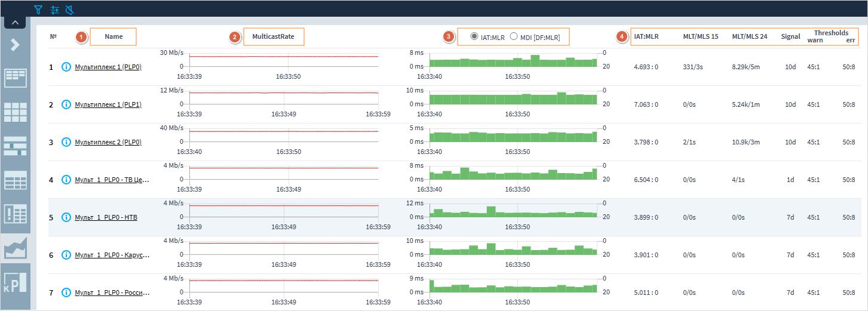Click info icon for Мультиплекс 1 (PLP0)

66,67
